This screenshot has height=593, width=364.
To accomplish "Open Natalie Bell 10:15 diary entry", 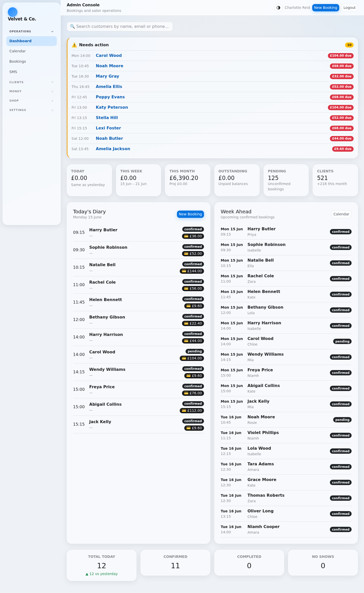I will click(139, 267).
